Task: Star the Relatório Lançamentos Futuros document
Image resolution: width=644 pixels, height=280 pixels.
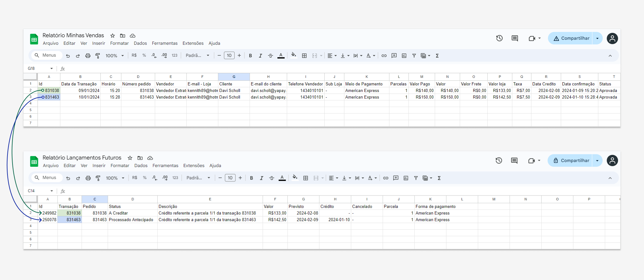Action: coord(130,158)
